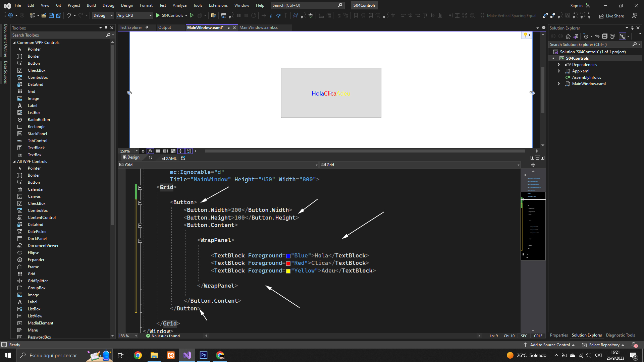Click the Undo arrow icon
The height and width of the screenshot is (362, 644).
tap(68, 15)
